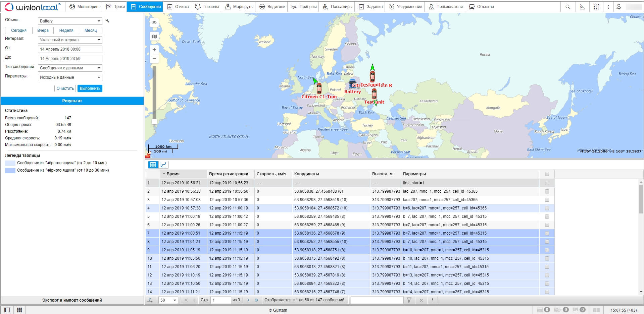Click the Выполнить button
The image size is (644, 314).
tap(90, 88)
